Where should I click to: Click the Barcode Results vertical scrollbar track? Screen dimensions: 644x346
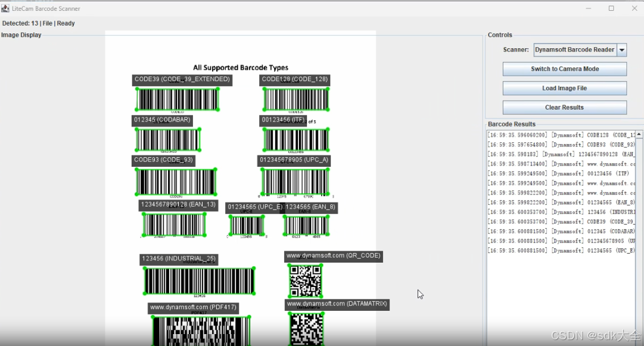[x=639, y=242]
